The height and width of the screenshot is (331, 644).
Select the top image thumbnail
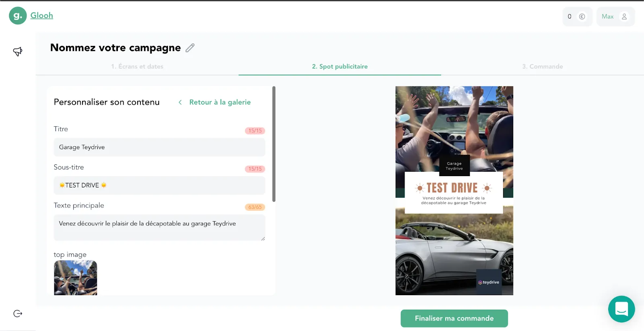76,278
